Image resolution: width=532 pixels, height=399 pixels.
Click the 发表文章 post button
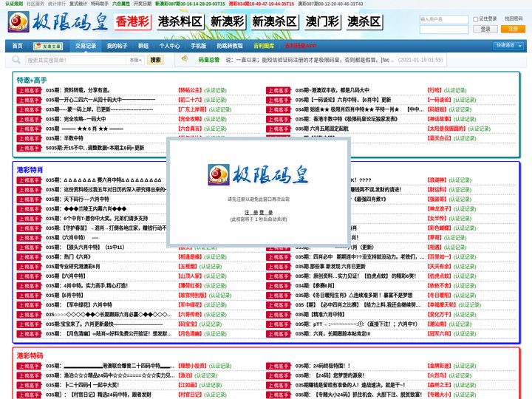click(x=48, y=46)
